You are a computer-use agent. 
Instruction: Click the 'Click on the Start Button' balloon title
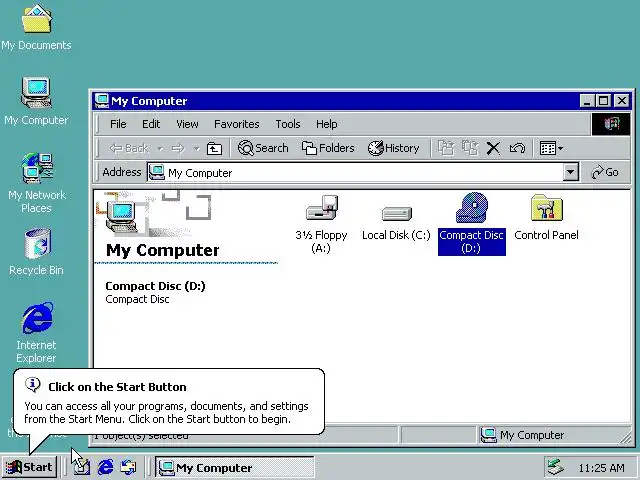(117, 387)
